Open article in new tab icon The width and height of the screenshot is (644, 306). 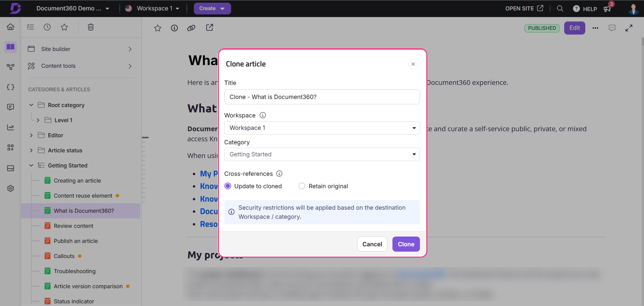(210, 28)
